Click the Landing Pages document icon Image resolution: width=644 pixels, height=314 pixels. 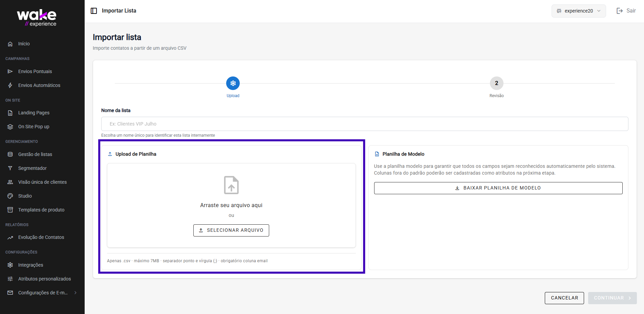10,113
